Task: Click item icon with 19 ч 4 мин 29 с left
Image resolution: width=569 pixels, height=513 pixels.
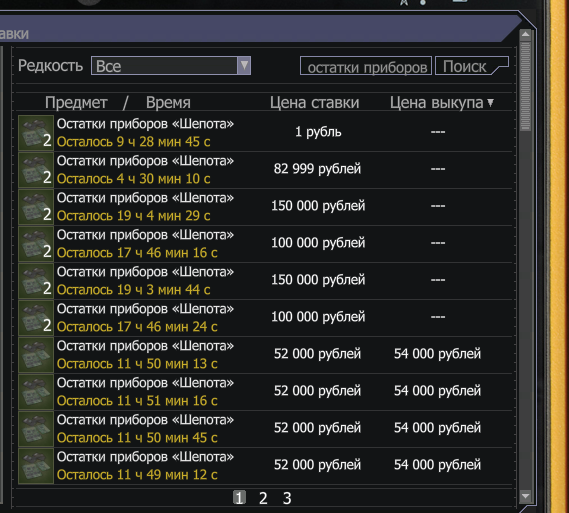Action: [36, 207]
